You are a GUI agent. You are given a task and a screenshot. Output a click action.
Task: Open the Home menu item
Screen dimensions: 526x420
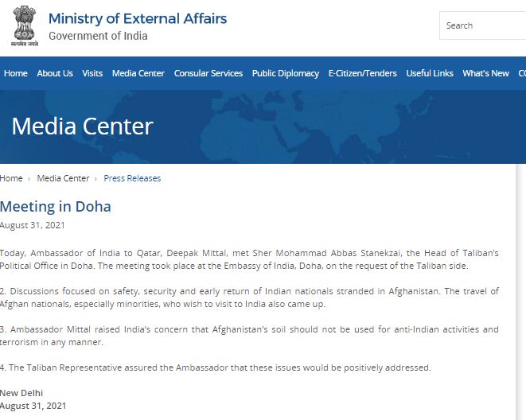tap(16, 73)
